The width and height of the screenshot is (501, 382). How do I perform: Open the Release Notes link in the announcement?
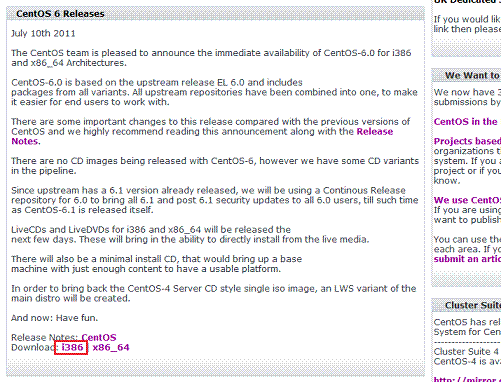pyautogui.click(x=375, y=132)
